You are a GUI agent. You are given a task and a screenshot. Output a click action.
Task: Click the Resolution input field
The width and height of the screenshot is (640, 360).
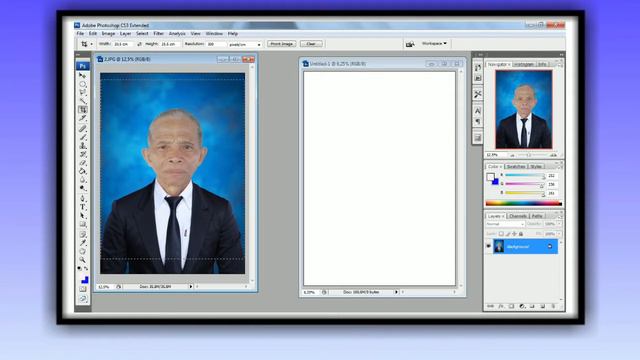[x=216, y=44]
